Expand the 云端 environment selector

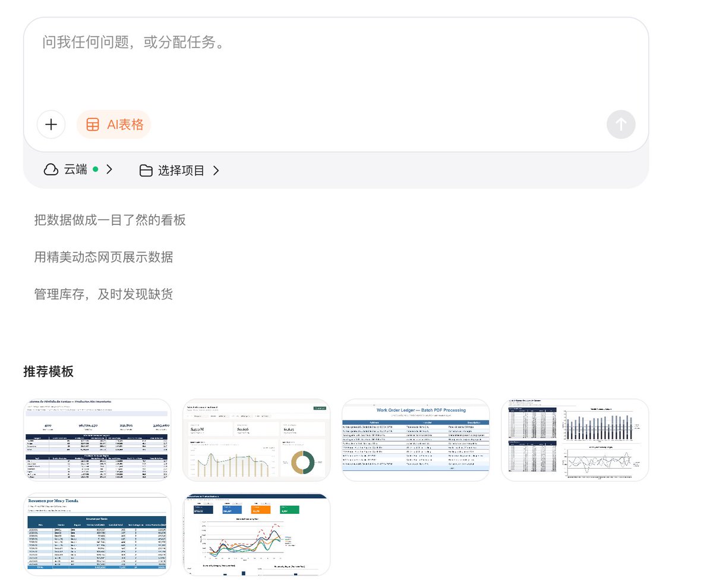point(78,170)
